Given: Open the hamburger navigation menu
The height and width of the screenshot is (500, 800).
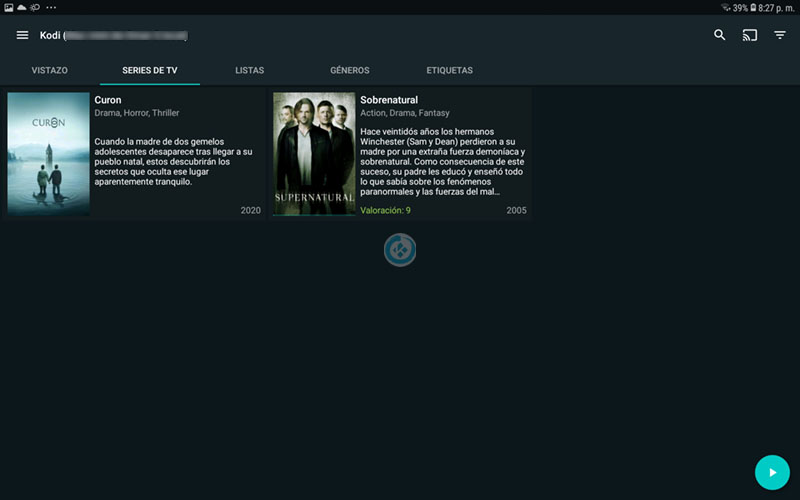Looking at the screenshot, I should (22, 36).
